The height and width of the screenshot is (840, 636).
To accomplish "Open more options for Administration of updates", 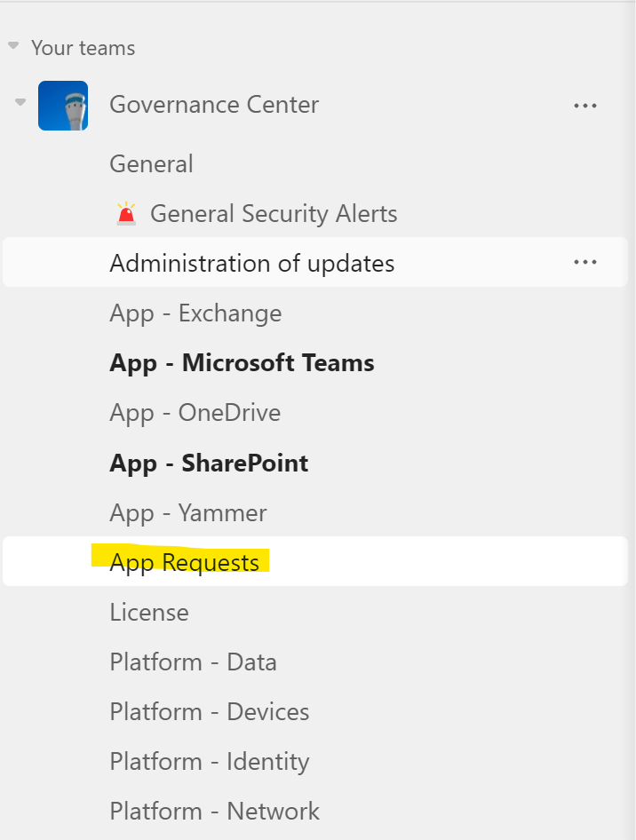I will (584, 263).
